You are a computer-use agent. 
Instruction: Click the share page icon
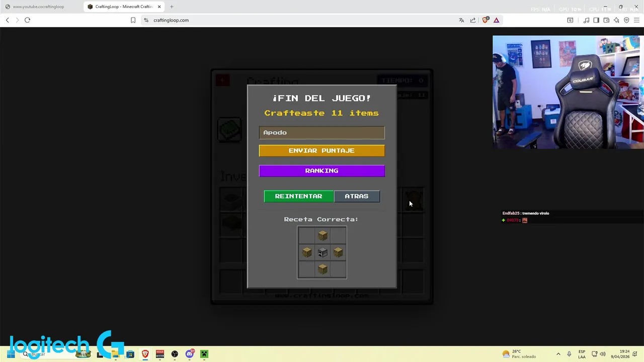[x=473, y=20]
